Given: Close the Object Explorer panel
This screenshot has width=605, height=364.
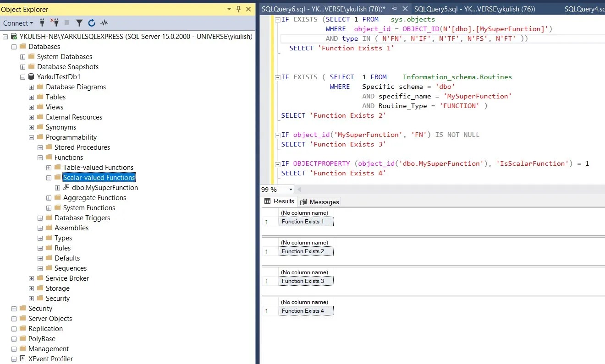Looking at the screenshot, I should pyautogui.click(x=248, y=9).
